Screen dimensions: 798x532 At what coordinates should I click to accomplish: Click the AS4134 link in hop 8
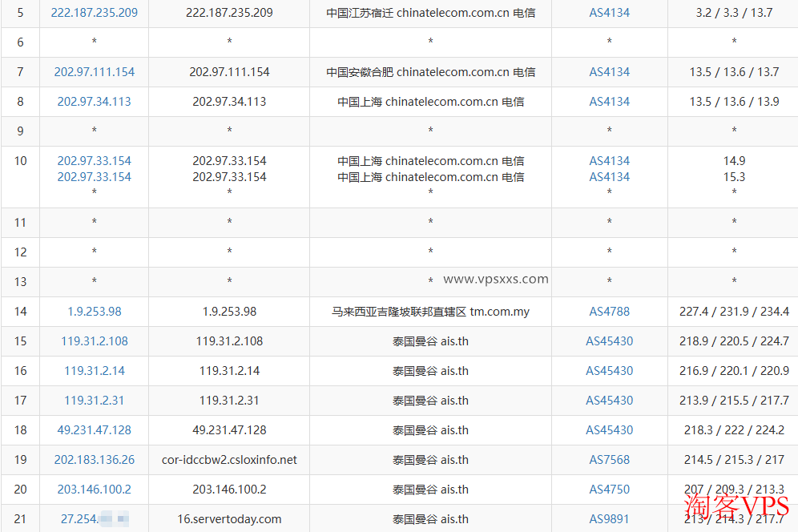(609, 102)
